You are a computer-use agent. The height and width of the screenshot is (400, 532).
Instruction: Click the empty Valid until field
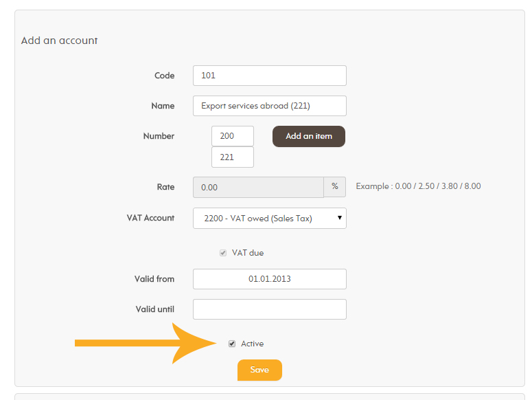point(269,309)
